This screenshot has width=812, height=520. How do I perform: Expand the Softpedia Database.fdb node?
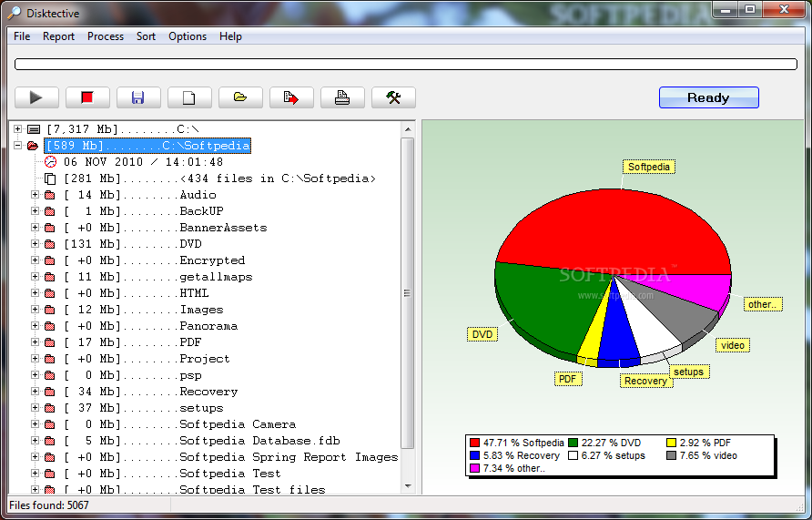(35, 440)
